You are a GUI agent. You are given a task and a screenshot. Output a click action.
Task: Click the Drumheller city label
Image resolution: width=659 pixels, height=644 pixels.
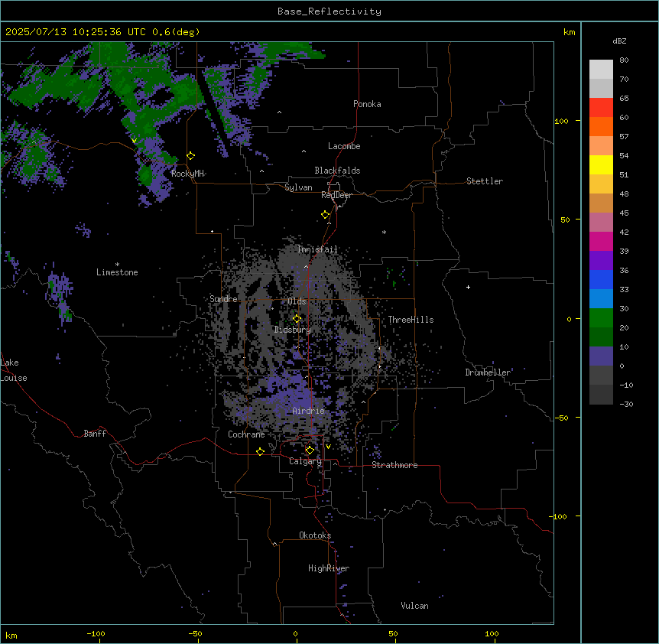[x=488, y=372]
